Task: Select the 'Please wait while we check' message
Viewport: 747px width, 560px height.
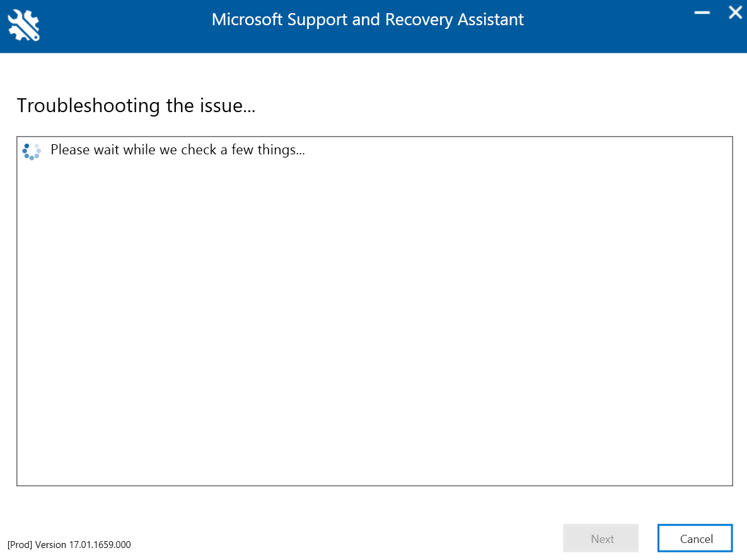Action: pyautogui.click(x=178, y=150)
